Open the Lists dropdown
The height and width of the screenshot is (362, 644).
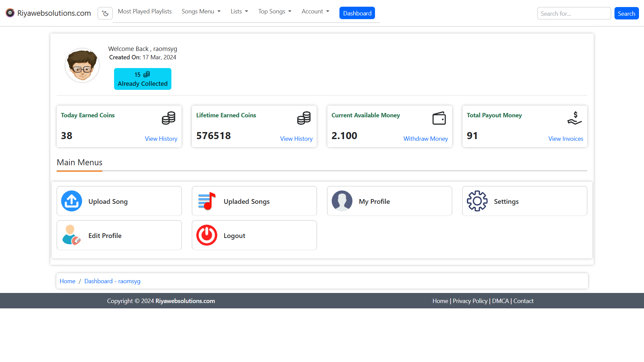pyautogui.click(x=239, y=11)
